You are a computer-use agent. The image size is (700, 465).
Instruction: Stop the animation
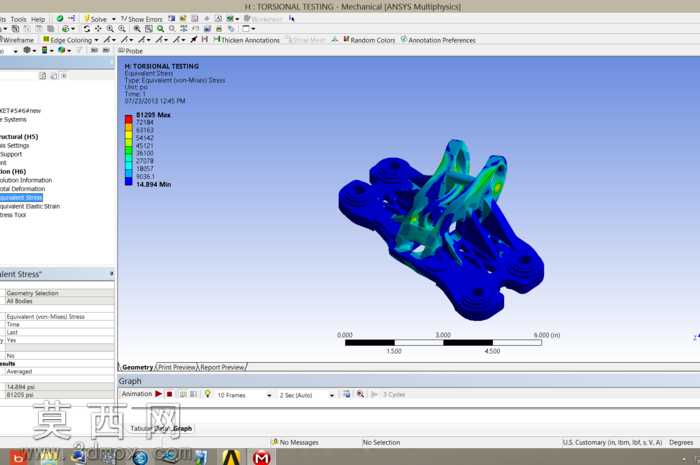(x=170, y=394)
